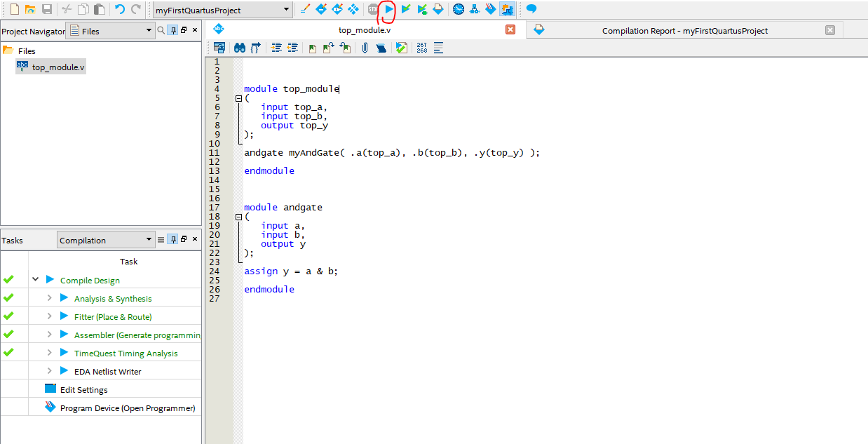Open the Platform Designer icon
Screen dimensions: 868x444
506,9
